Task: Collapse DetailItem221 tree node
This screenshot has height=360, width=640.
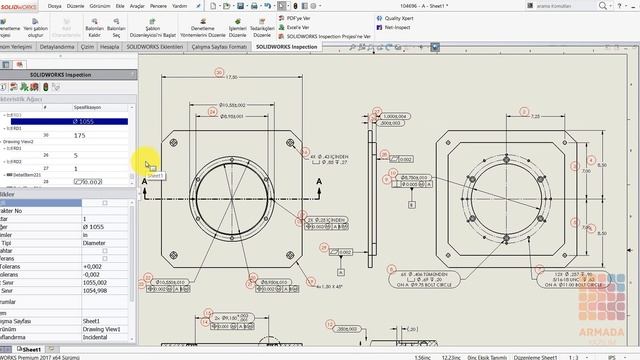Action: click(x=4, y=175)
